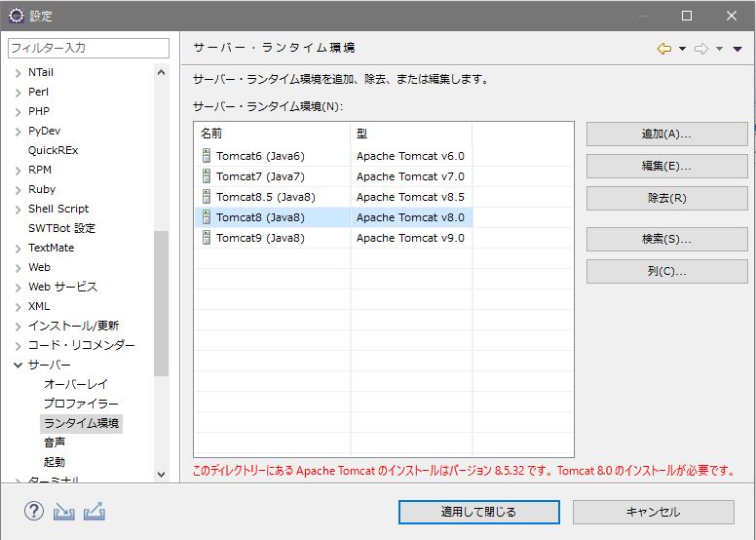Click the preferences tree scrollbar thumb

coord(161,303)
